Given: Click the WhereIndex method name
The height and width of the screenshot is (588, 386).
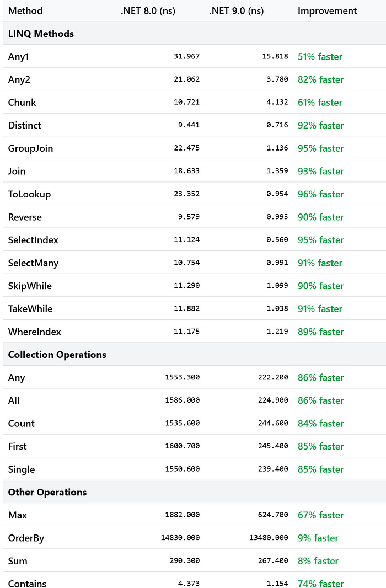Looking at the screenshot, I should [x=35, y=332].
